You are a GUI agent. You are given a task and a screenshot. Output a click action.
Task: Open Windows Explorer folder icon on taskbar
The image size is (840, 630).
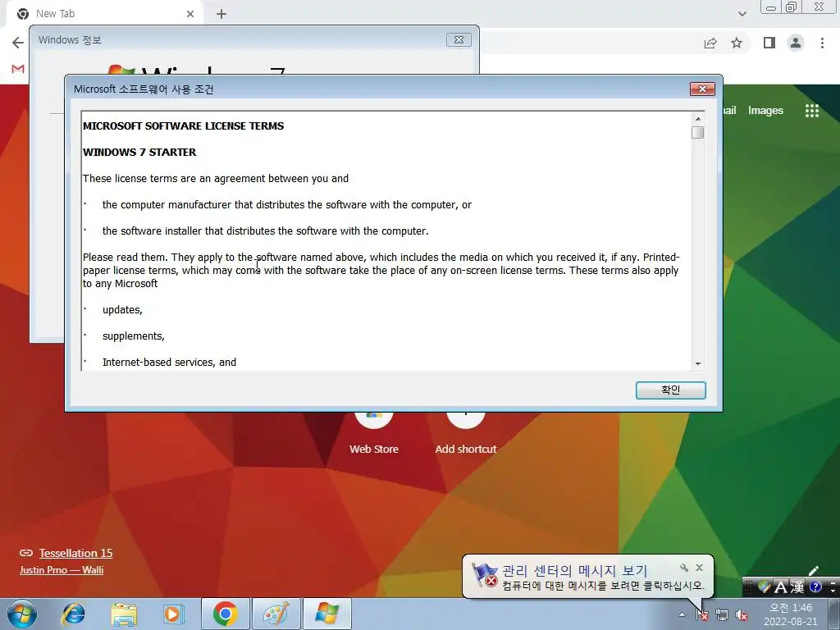coord(124,614)
